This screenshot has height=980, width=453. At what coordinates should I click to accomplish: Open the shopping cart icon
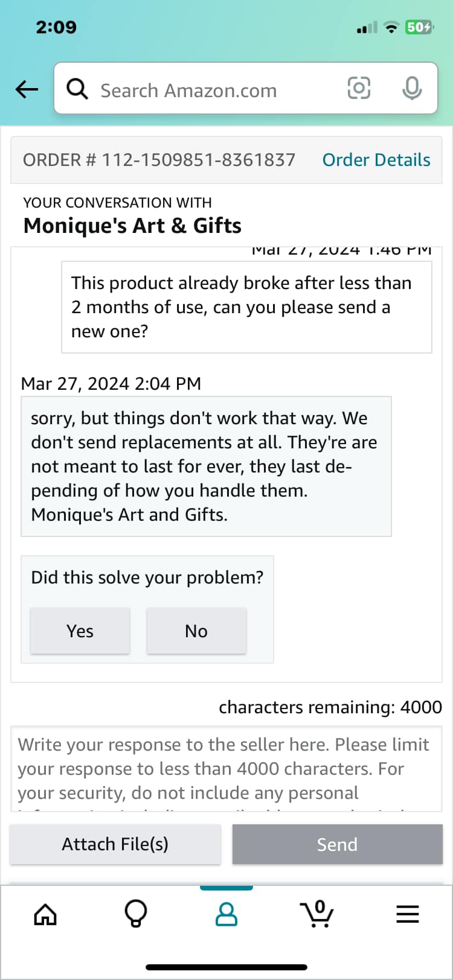[318, 914]
